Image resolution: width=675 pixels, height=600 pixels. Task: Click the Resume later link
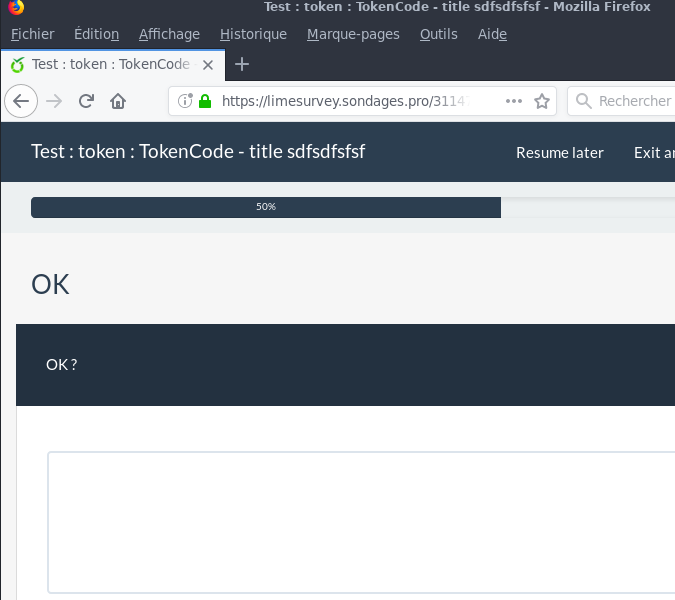click(560, 153)
